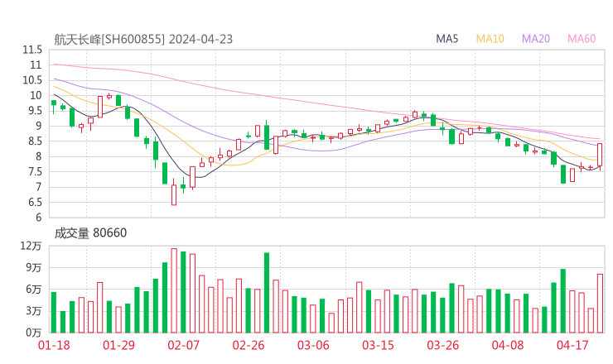Click the 03-26 date axis label
Screen dimensions: 613x364
443,345
